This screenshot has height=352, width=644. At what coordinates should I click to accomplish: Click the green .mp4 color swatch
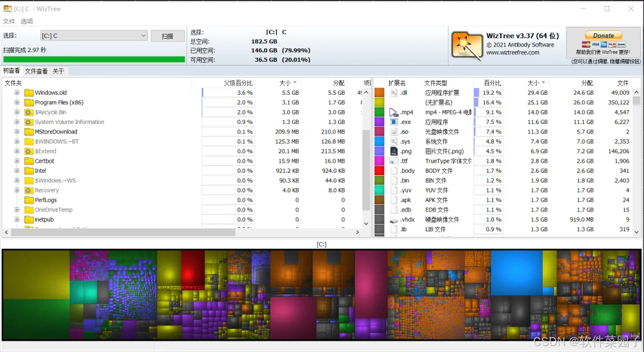pyautogui.click(x=379, y=112)
